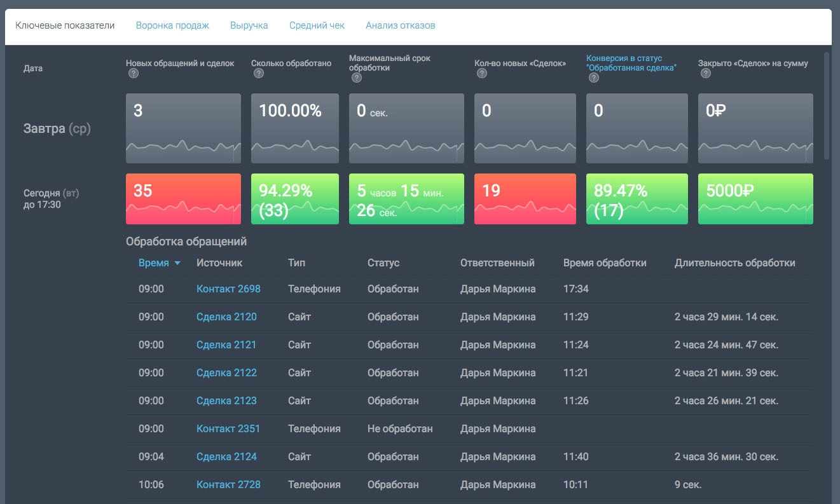This screenshot has width=840, height=504.
Task: Toggle sort arrow next to "Время" column
Action: (x=177, y=263)
